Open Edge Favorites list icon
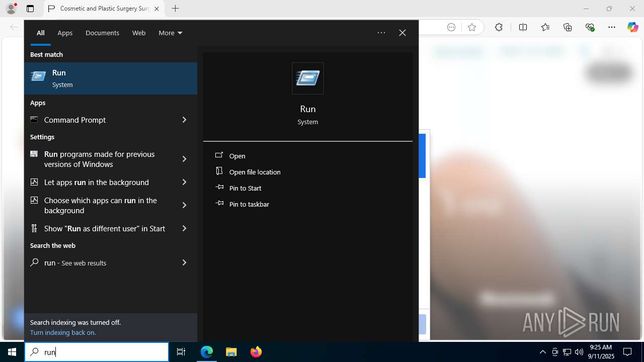 pyautogui.click(x=545, y=28)
